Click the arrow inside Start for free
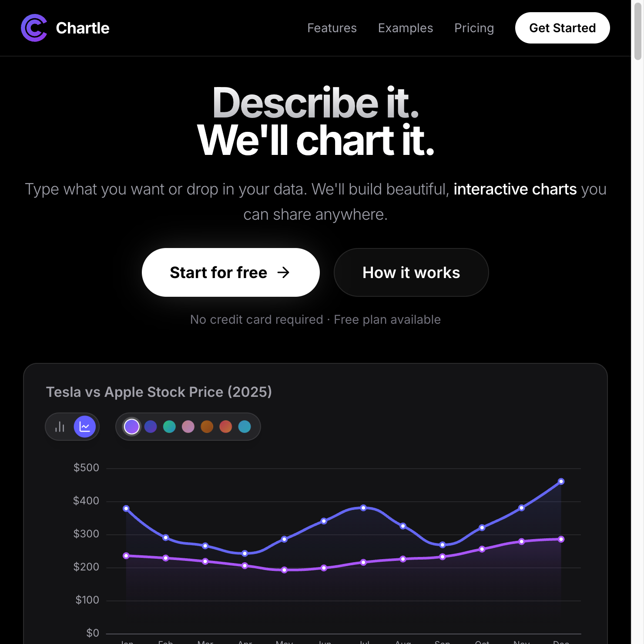The height and width of the screenshot is (644, 644). point(284,272)
